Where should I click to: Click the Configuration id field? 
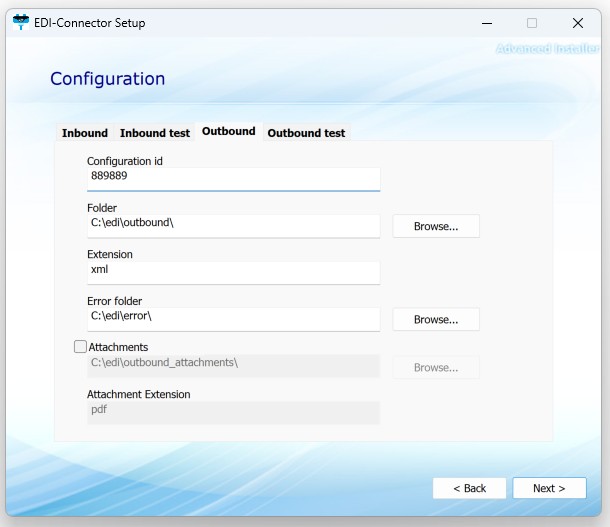[x=233, y=176]
